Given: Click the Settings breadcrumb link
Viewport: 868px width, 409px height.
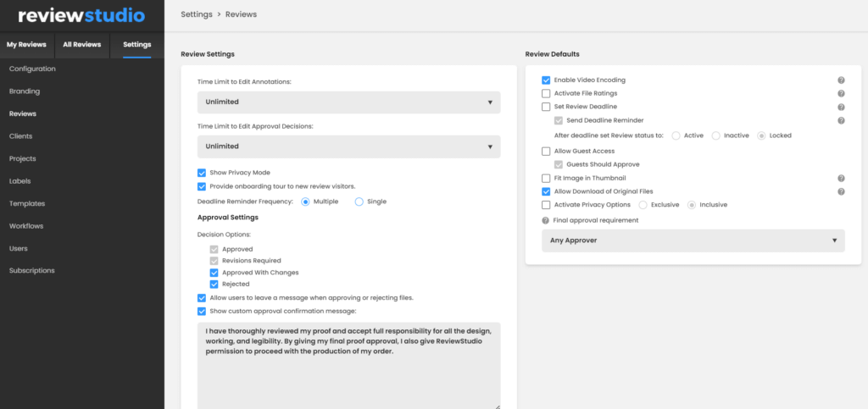Looking at the screenshot, I should click(x=197, y=14).
